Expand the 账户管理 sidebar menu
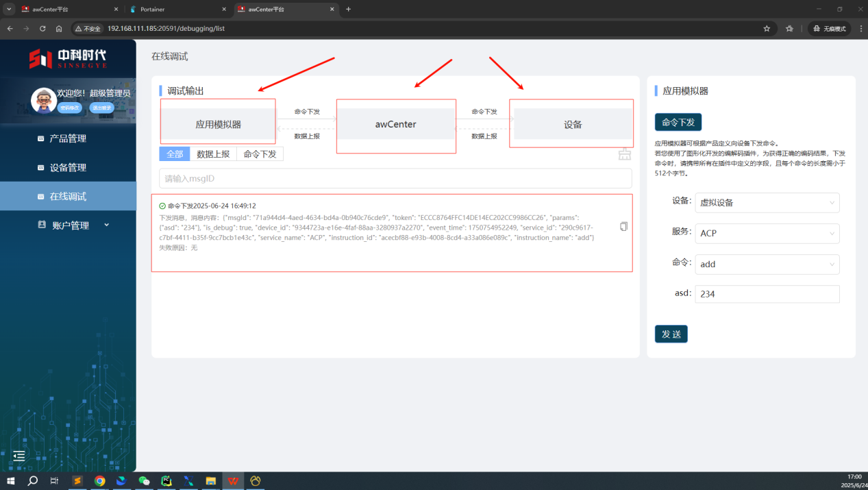 pyautogui.click(x=71, y=225)
